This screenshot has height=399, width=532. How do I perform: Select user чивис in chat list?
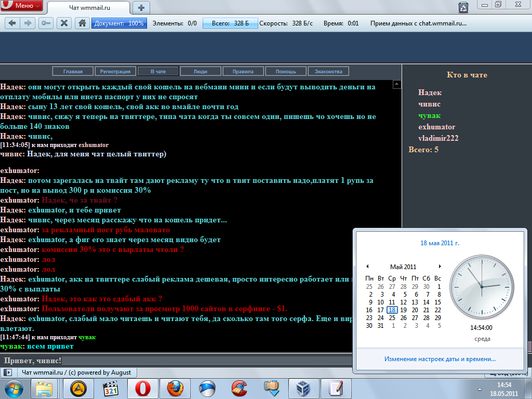[x=429, y=104]
